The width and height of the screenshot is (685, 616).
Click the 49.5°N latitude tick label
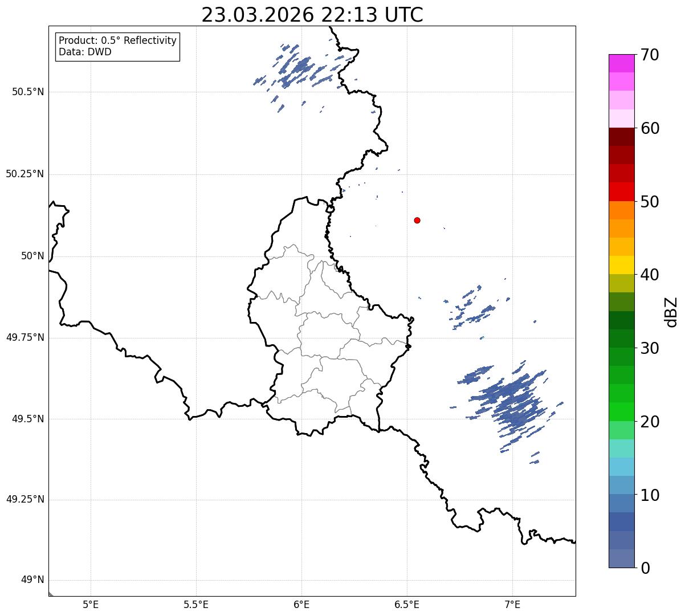click(28, 419)
